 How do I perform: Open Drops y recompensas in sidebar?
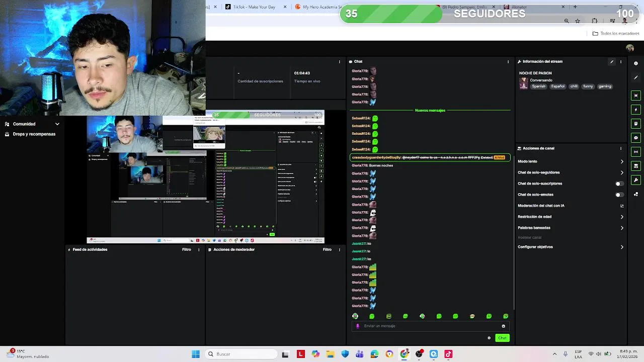point(30,134)
